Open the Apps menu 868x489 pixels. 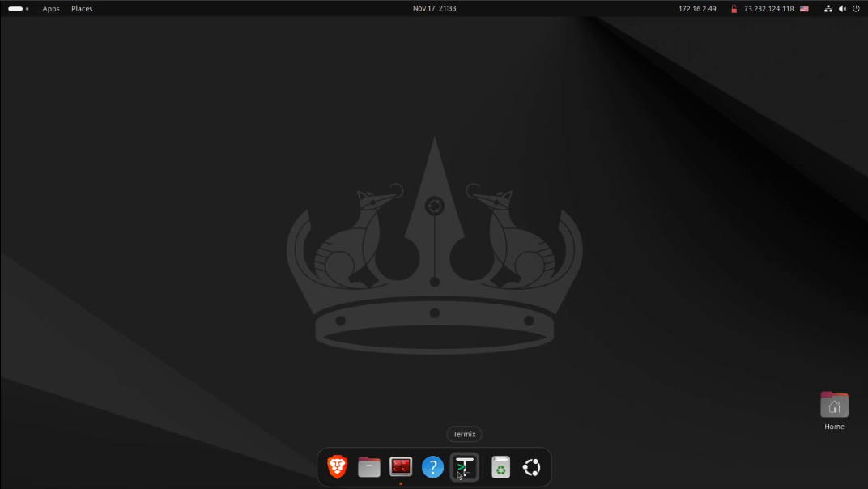tap(51, 9)
